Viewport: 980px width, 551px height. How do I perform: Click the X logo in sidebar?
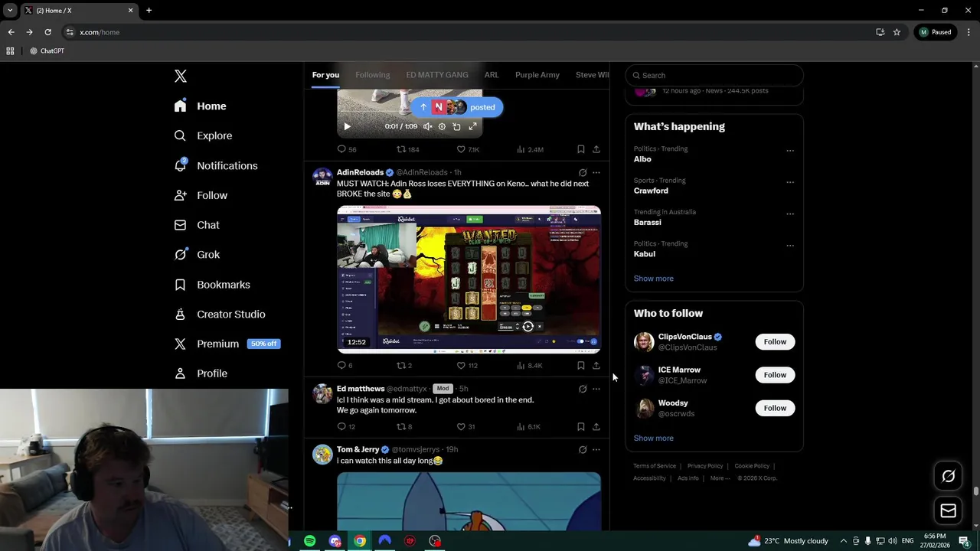tap(181, 76)
